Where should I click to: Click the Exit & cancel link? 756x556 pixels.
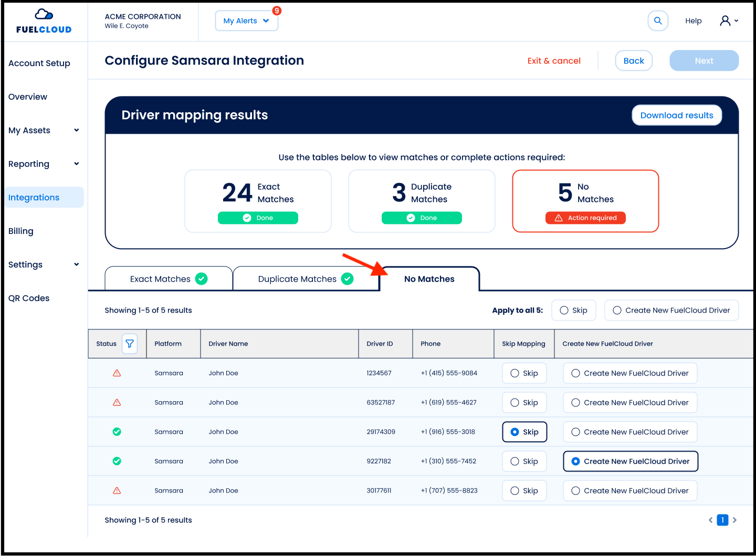(x=554, y=60)
